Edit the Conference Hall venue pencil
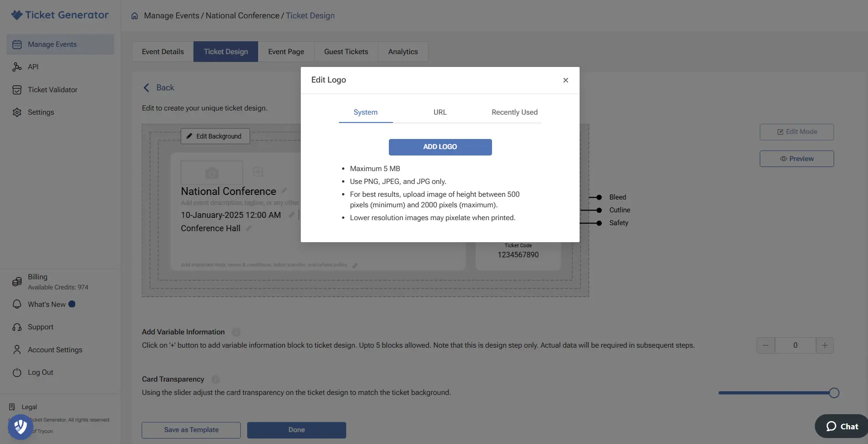Viewport: 868px width, 444px height. point(248,228)
